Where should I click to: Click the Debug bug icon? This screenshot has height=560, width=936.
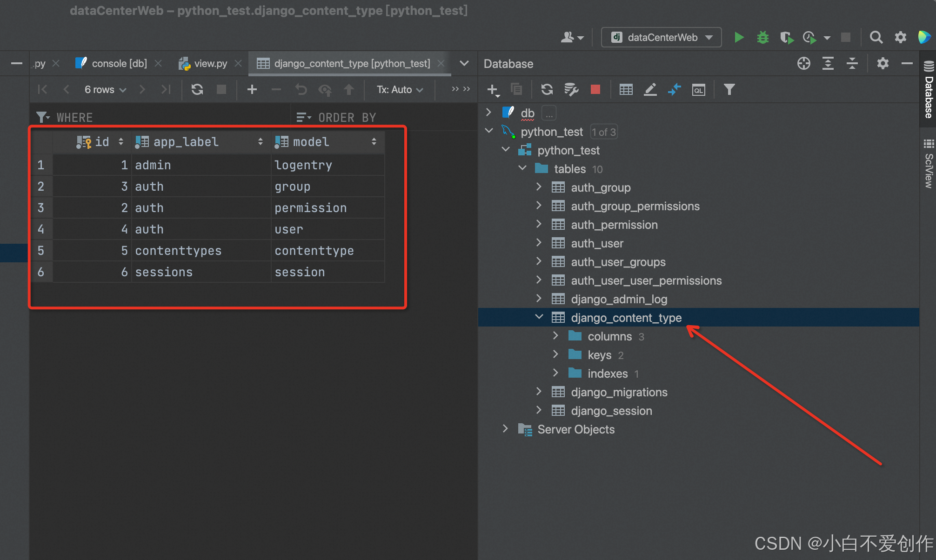762,37
